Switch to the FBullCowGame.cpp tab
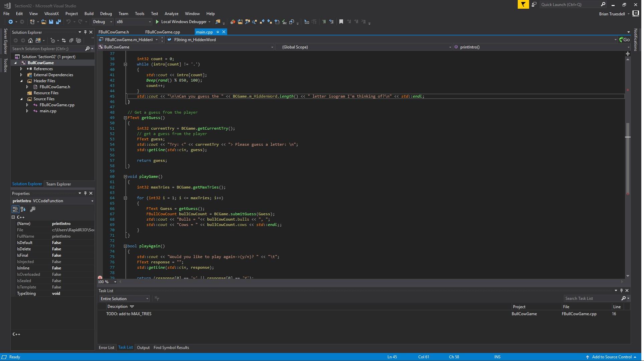Screen dimensions: 644x361 point(163,32)
